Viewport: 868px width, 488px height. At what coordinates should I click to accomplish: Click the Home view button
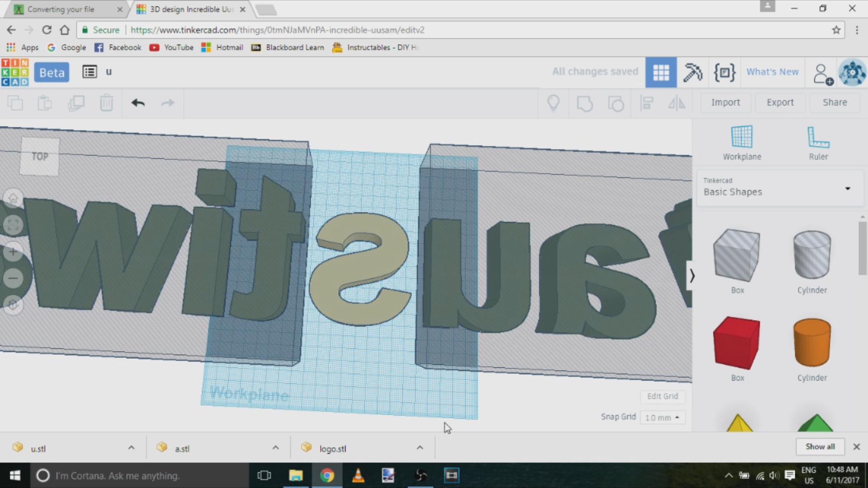[x=13, y=198]
